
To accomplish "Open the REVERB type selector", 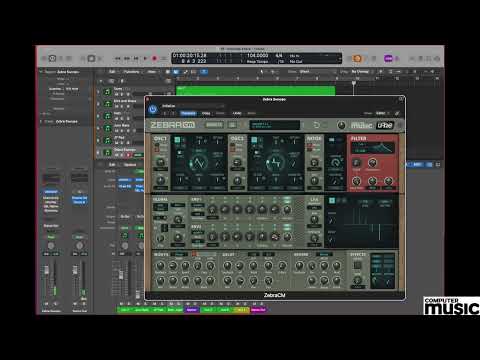I will point(324,254).
